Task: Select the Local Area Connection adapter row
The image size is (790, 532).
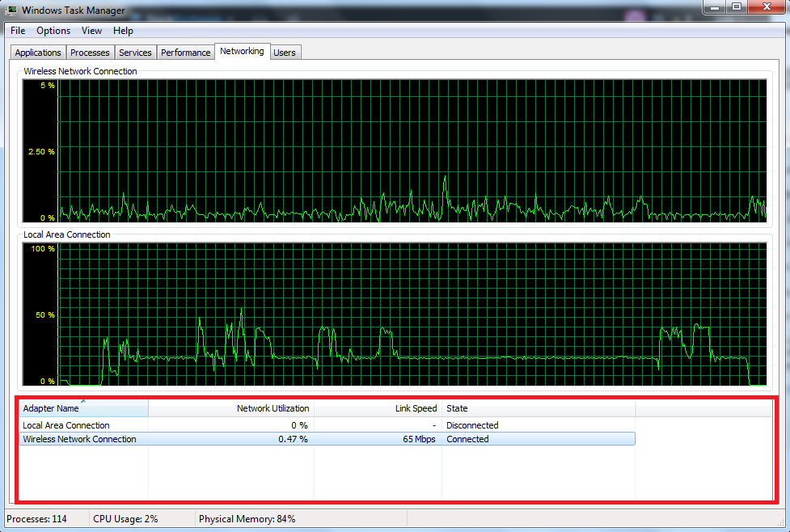Action: pyautogui.click(x=327, y=425)
